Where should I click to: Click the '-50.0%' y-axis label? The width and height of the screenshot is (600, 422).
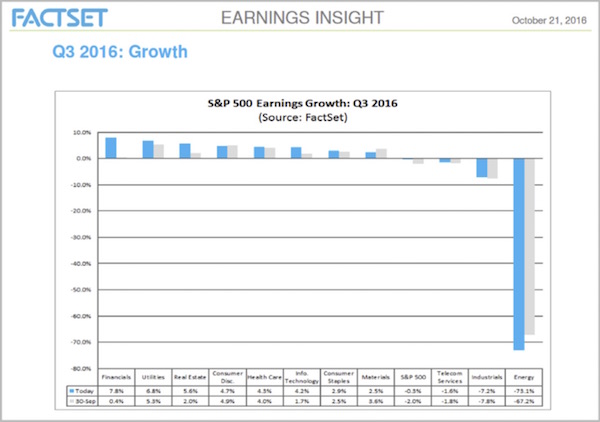click(x=81, y=290)
